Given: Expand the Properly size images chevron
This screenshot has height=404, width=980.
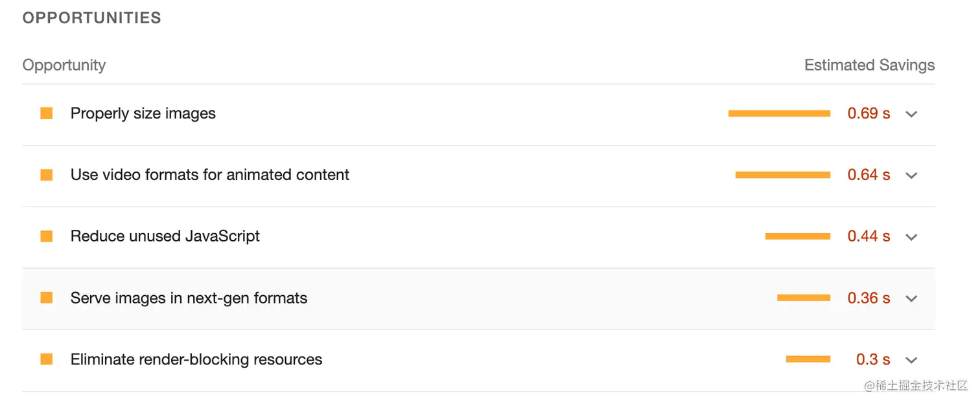Looking at the screenshot, I should click(911, 114).
